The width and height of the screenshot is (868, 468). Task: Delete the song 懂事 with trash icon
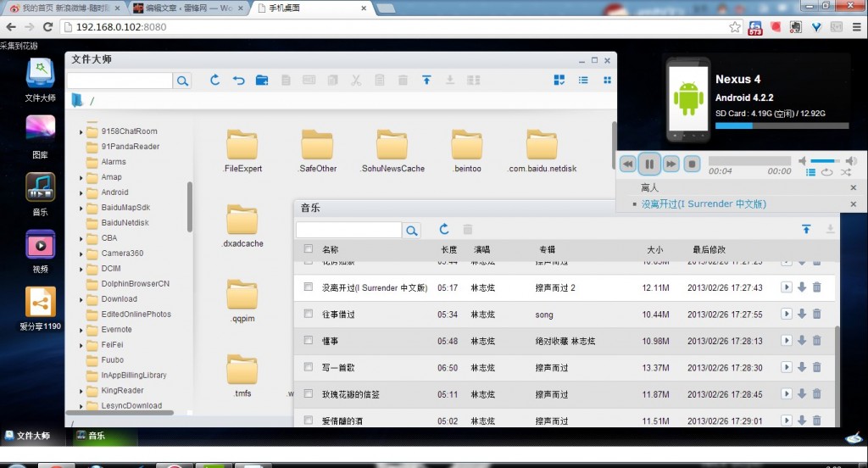click(x=817, y=341)
